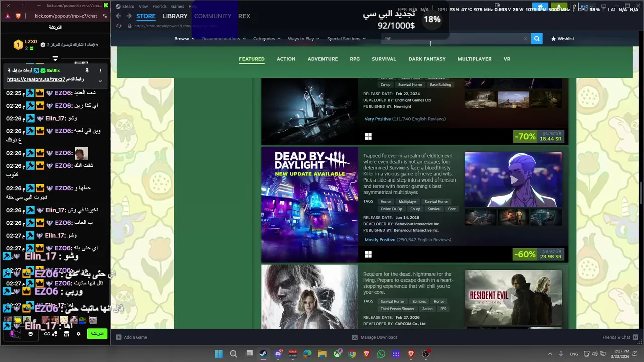Open the CAPCOM Co., Ltd. developer link
The width and height of the screenshot is (644, 362).
coord(411,324)
